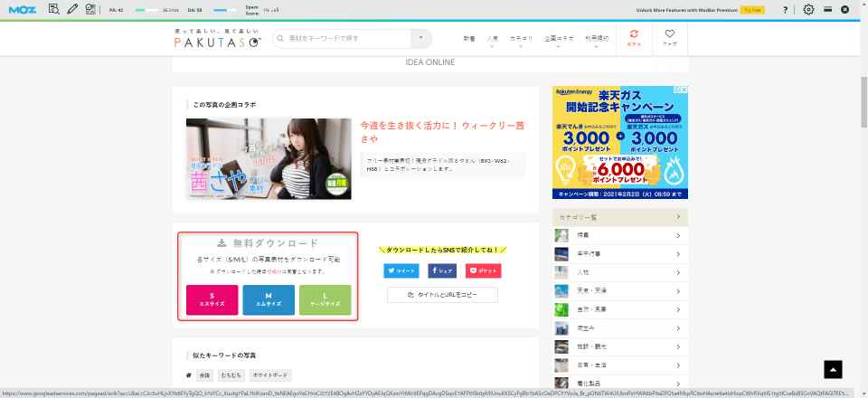Expand the 人気 menu

click(492, 41)
